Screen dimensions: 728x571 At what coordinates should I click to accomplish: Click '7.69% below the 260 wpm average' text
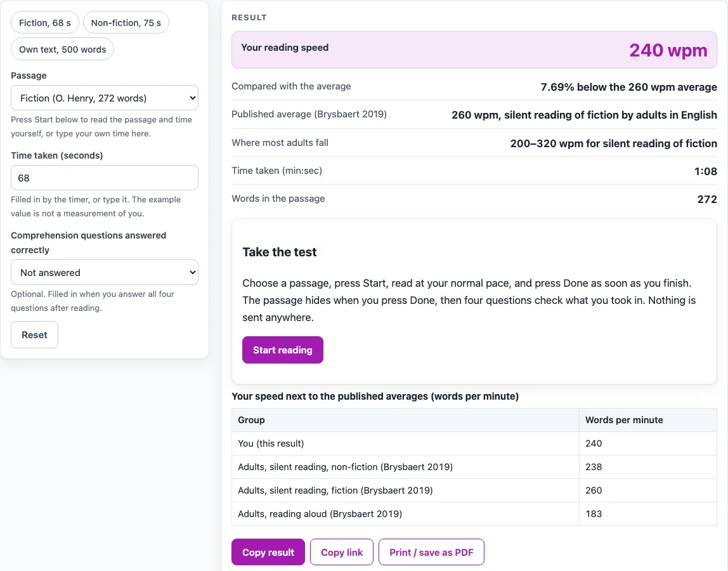point(628,87)
